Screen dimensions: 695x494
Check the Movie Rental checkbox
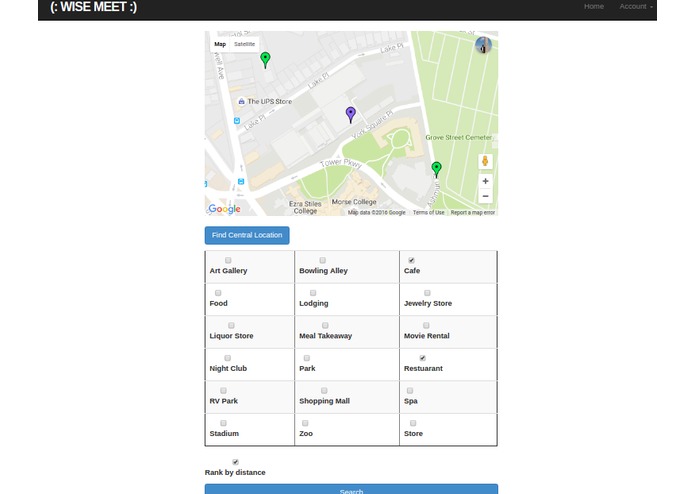(426, 325)
